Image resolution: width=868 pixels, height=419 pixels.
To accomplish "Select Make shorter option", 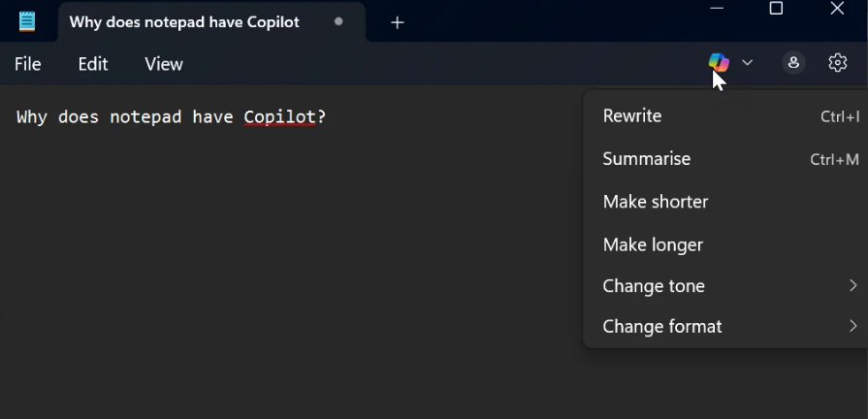I will [656, 202].
